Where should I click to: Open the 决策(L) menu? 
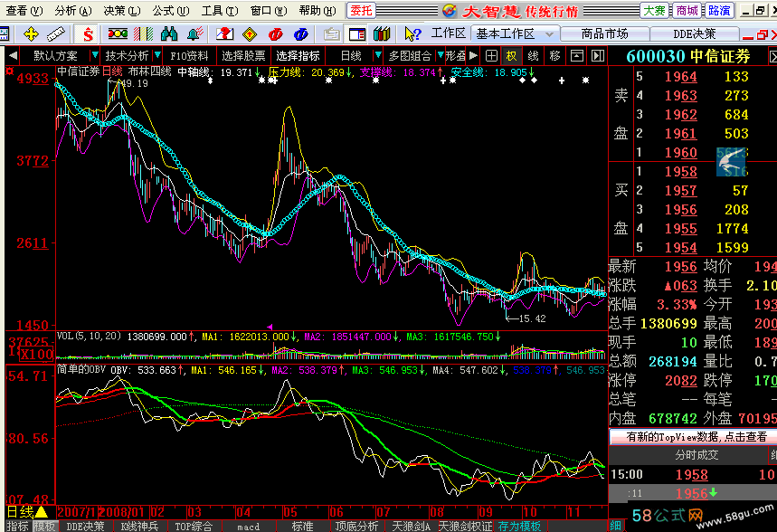[x=122, y=11]
